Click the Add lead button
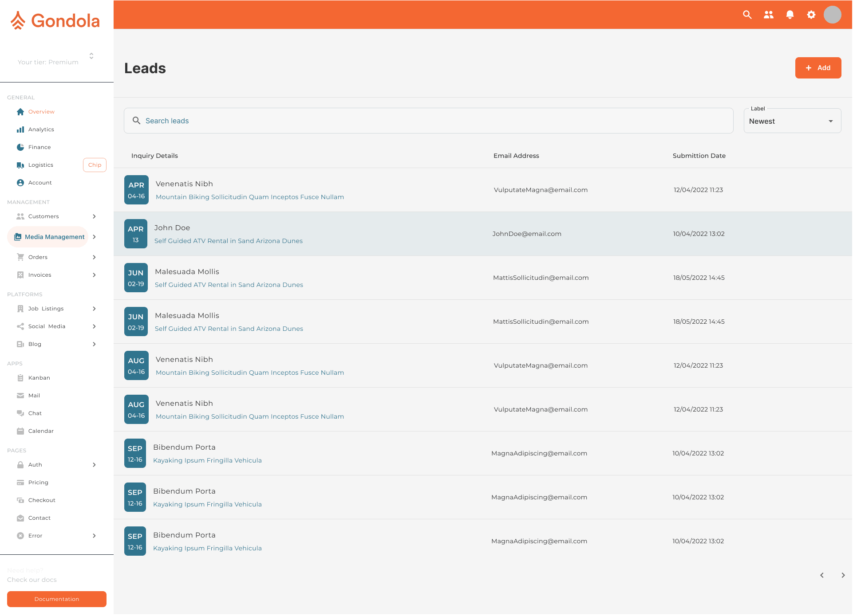 click(818, 68)
